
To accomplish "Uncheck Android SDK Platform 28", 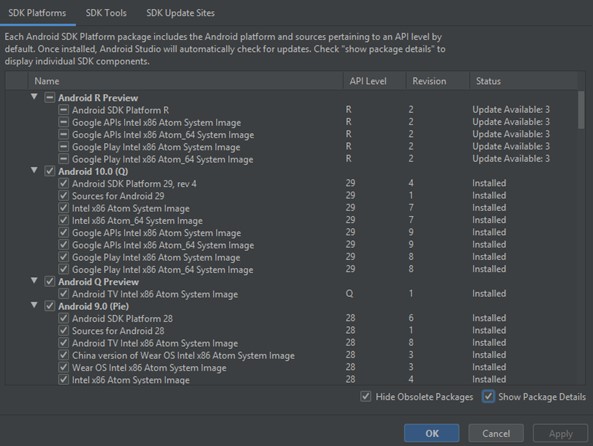I will [x=64, y=319].
